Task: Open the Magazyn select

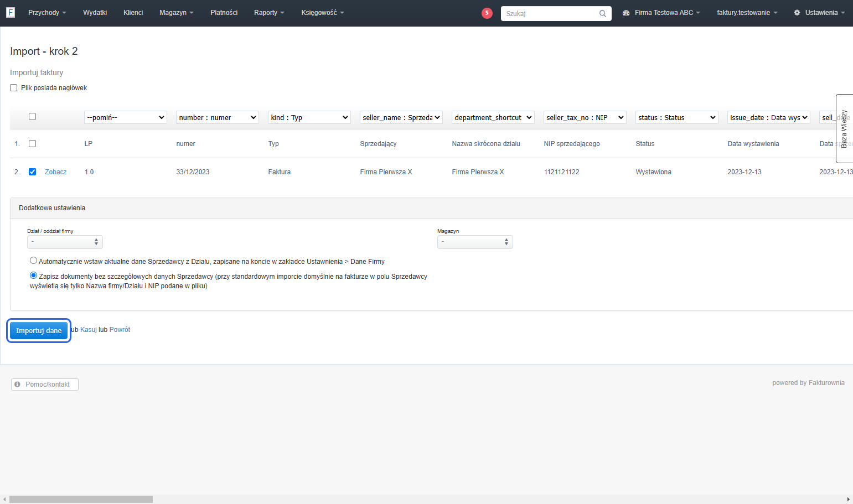Action: [475, 242]
